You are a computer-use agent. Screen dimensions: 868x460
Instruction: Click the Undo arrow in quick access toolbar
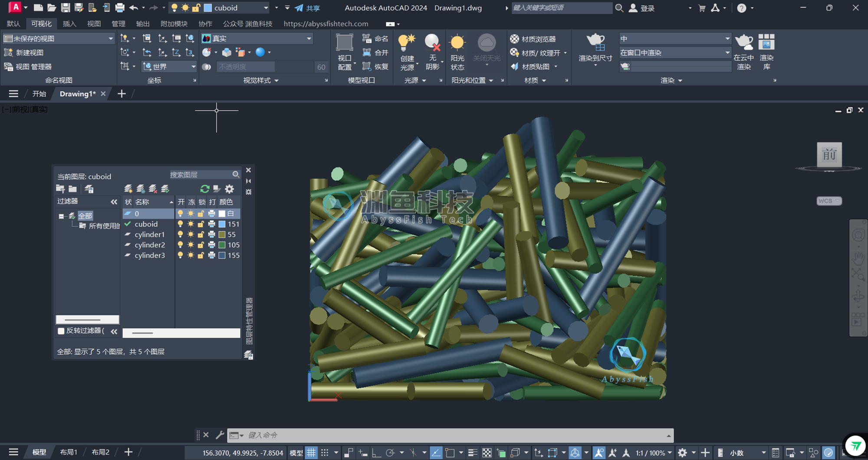(134, 8)
